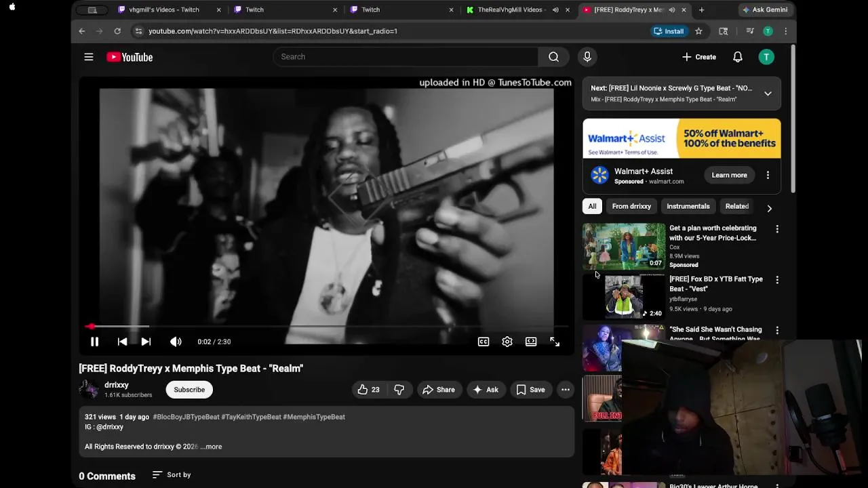Enter fullscreen mode
868x488 pixels.
[555, 342]
